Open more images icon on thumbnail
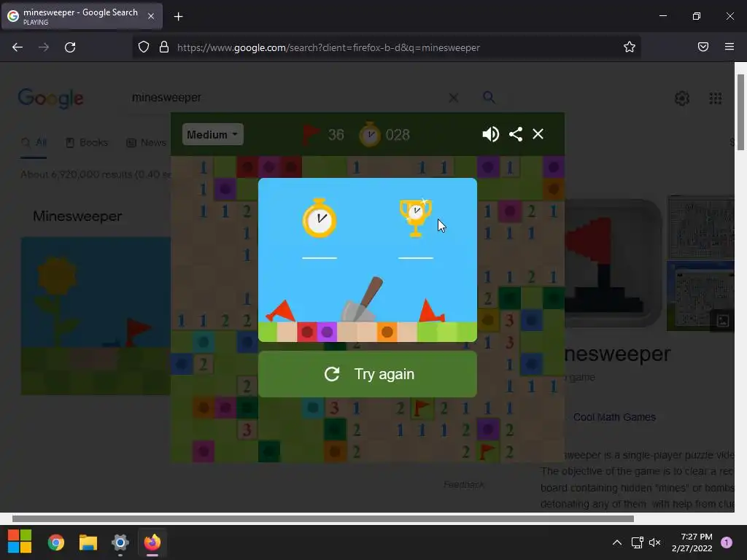This screenshot has width=747, height=560. pos(723,320)
